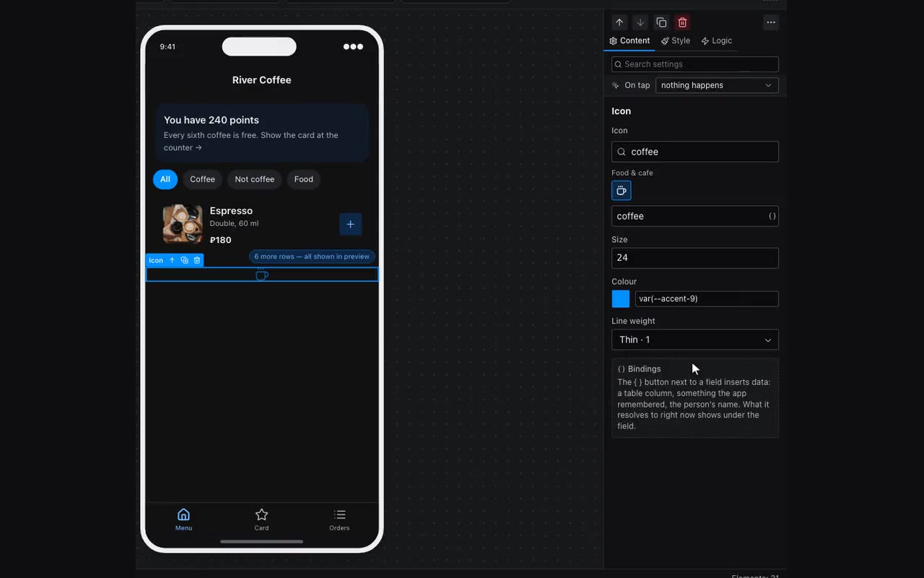Click the Size field showing 24
This screenshot has width=924, height=578.
click(695, 258)
